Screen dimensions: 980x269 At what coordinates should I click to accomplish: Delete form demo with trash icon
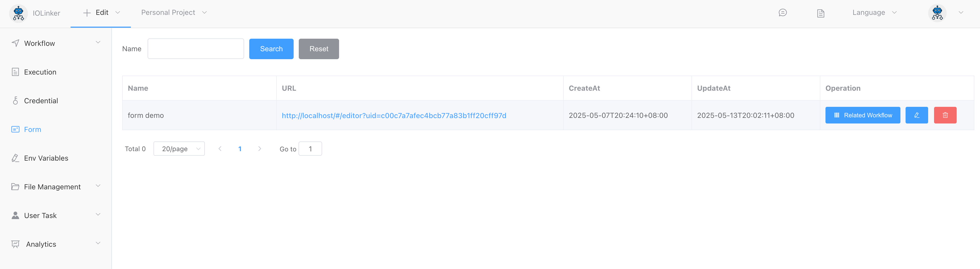(x=945, y=115)
